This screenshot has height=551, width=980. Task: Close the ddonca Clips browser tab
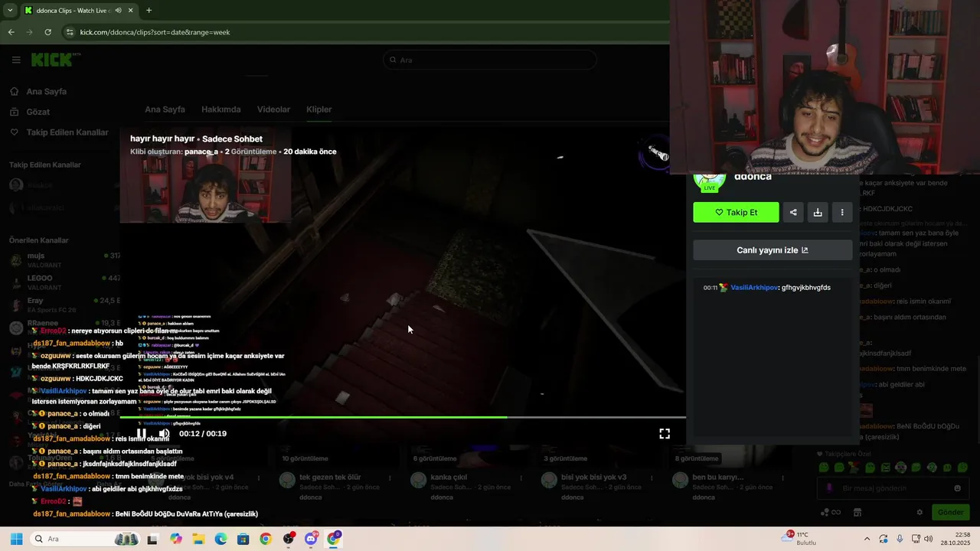pos(130,11)
